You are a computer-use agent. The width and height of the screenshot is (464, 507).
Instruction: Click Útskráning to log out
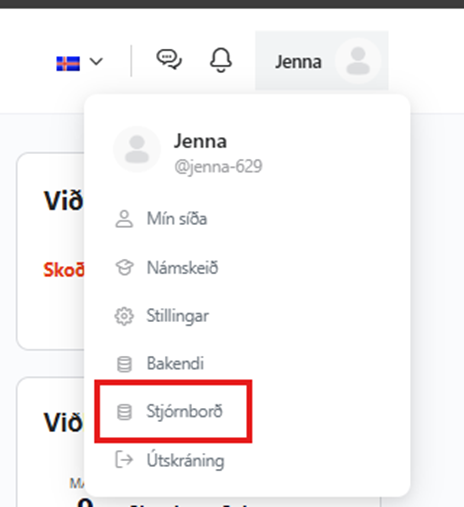coord(185,461)
